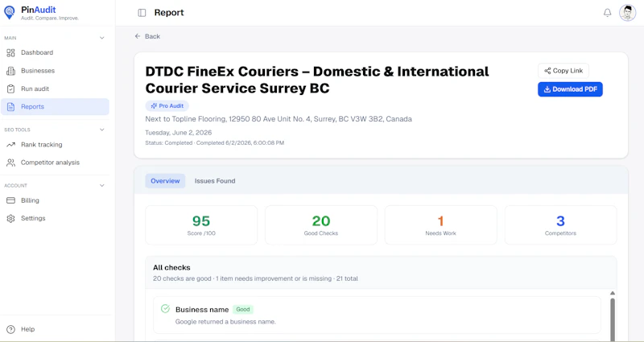The width and height of the screenshot is (644, 342).
Task: Click 'Google returned a business name.' text
Action: tap(225, 321)
